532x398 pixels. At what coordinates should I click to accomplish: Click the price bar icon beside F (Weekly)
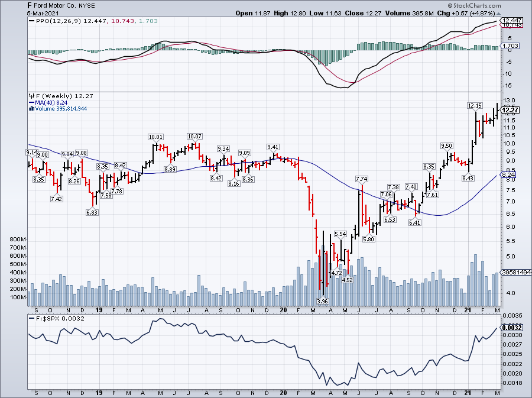33,96
